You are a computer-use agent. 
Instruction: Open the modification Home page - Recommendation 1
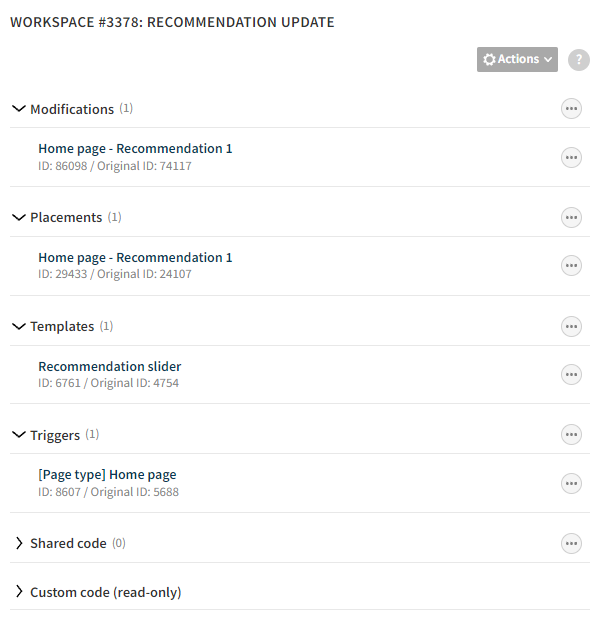coord(135,149)
